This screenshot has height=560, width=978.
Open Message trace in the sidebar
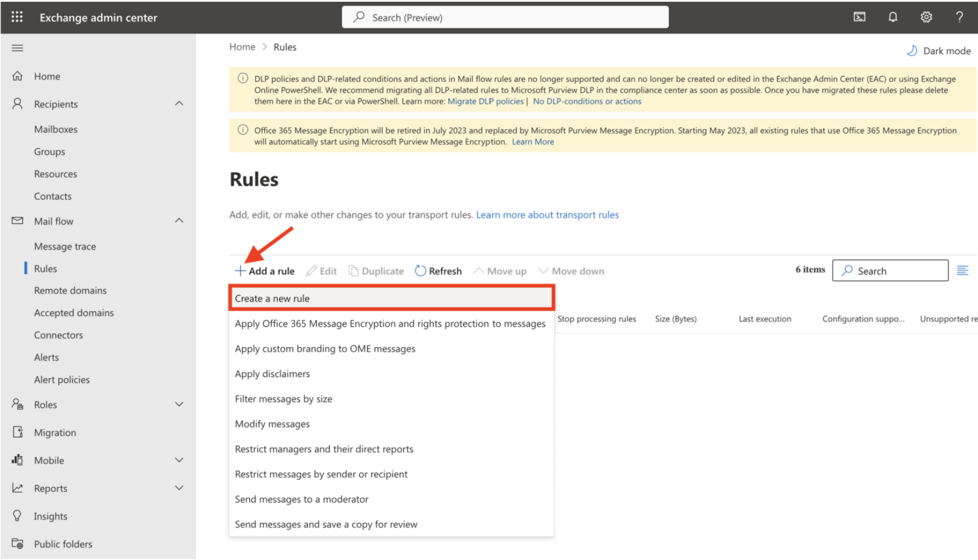65,246
